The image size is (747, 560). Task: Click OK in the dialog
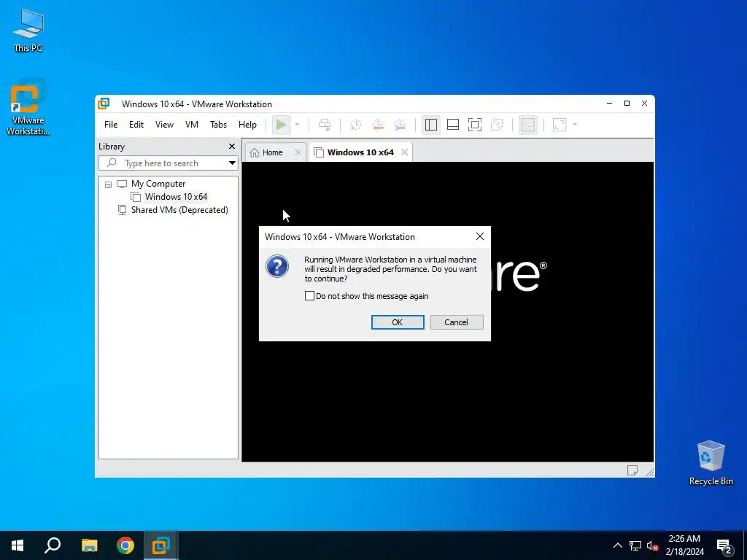click(x=398, y=322)
